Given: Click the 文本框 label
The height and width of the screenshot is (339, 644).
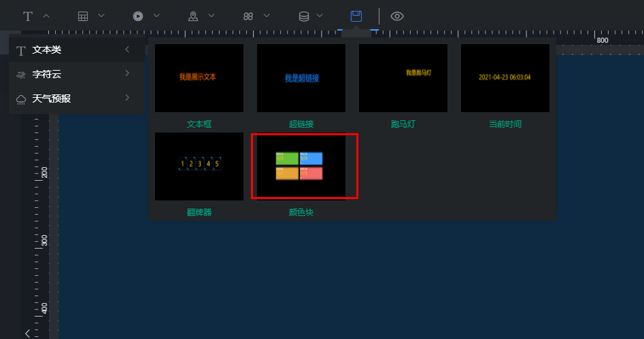Looking at the screenshot, I should pyautogui.click(x=199, y=124).
